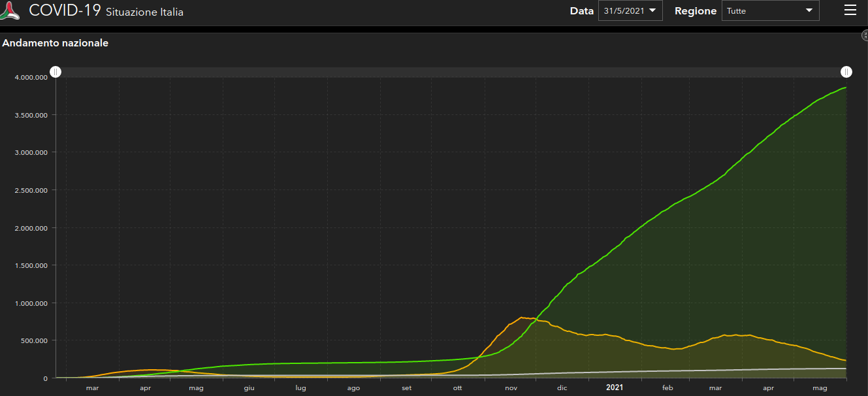The image size is (868, 396).
Task: Click the 500.000 y-axis label
Action: coord(35,340)
